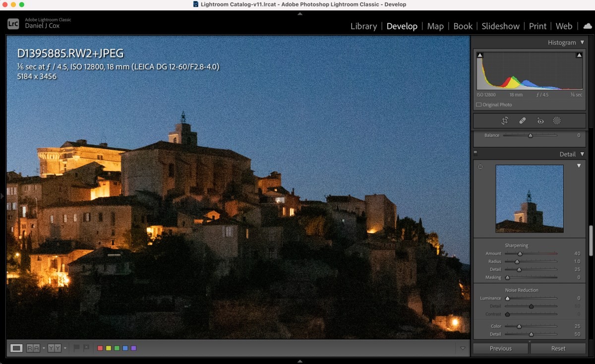Image resolution: width=595 pixels, height=364 pixels.
Task: Click the Sharpening Radius value 1.0
Action: (x=577, y=261)
